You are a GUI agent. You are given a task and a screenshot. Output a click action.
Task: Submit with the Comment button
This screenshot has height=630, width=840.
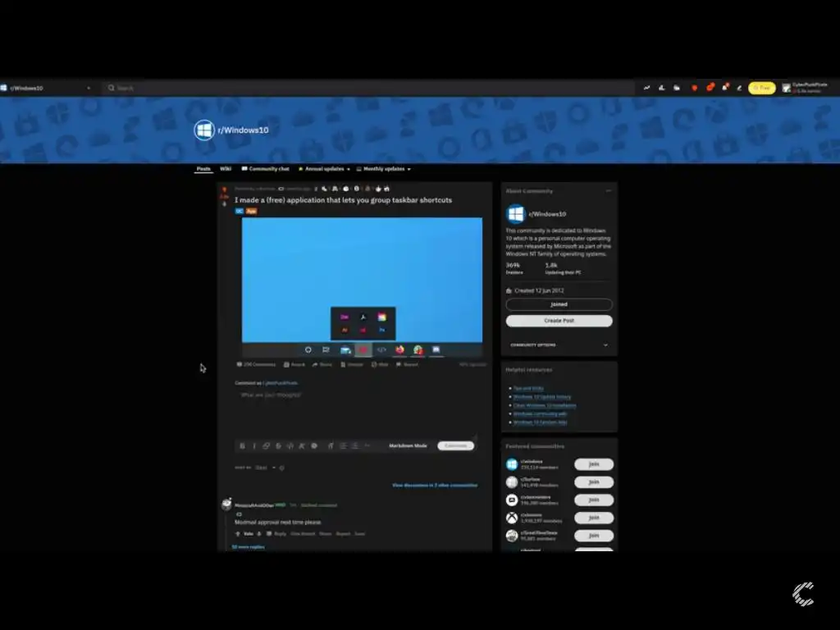pos(455,445)
